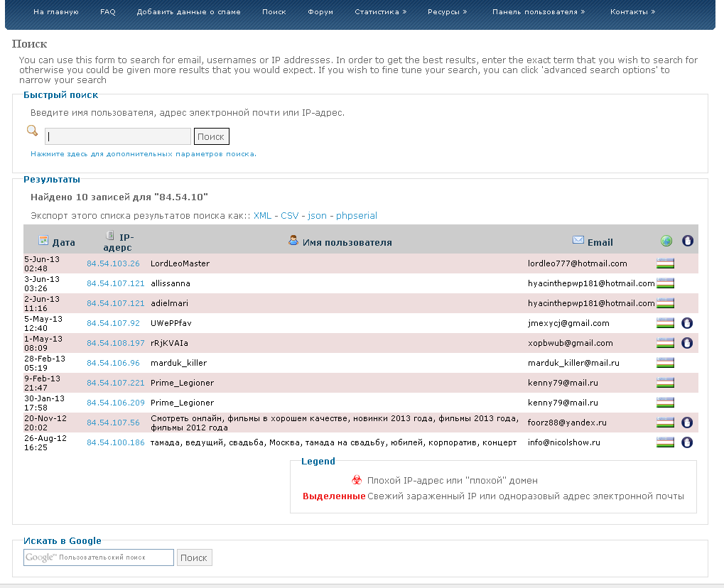The height and width of the screenshot is (588, 724).
Task: Click the magnifying glass icon beside quick search
Action: 32,131
